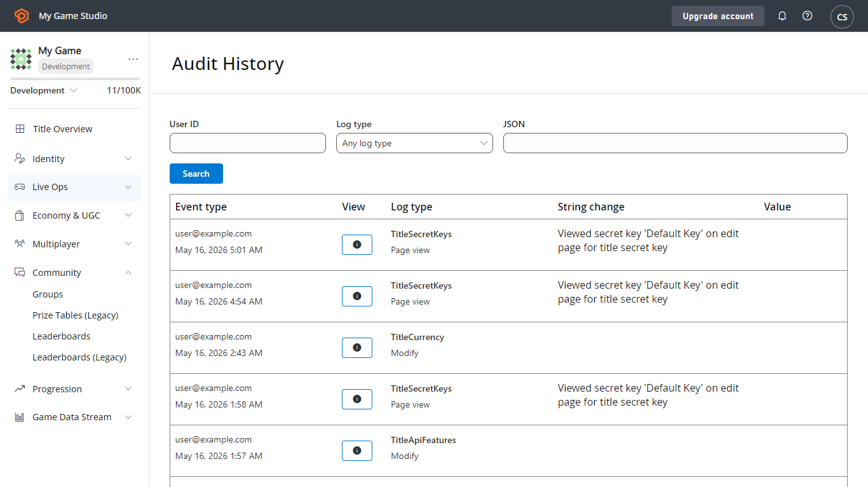The width and height of the screenshot is (868, 487).
Task: View info for the 5:01 AM event
Action: pos(357,245)
